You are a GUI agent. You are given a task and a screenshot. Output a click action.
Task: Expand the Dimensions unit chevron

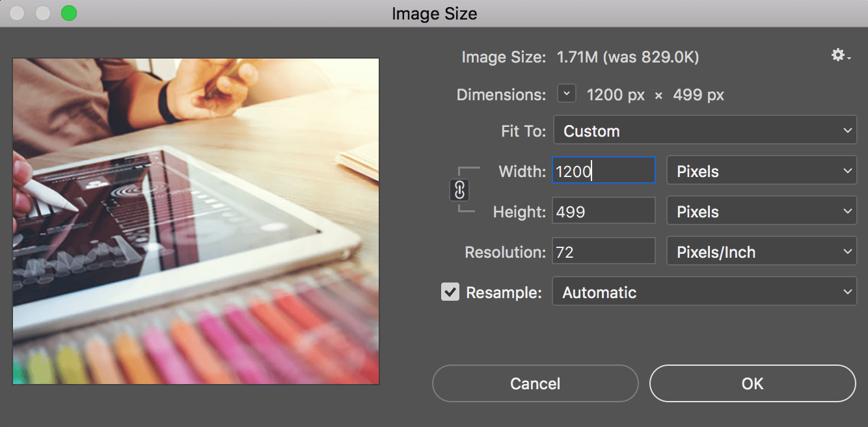coord(566,93)
